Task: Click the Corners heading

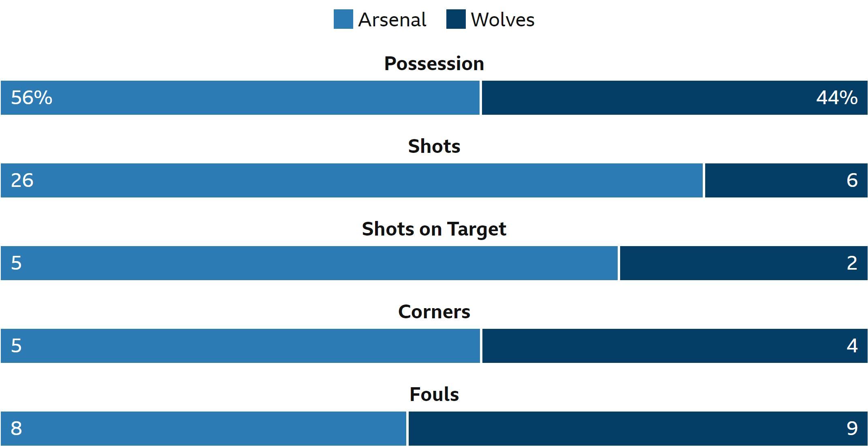Action: 434,312
